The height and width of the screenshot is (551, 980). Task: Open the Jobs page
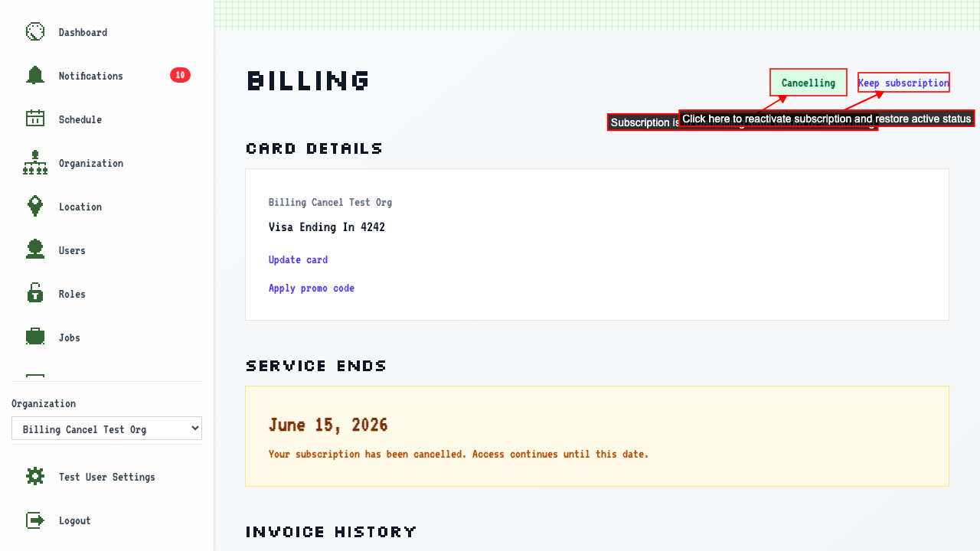pyautogui.click(x=107, y=337)
